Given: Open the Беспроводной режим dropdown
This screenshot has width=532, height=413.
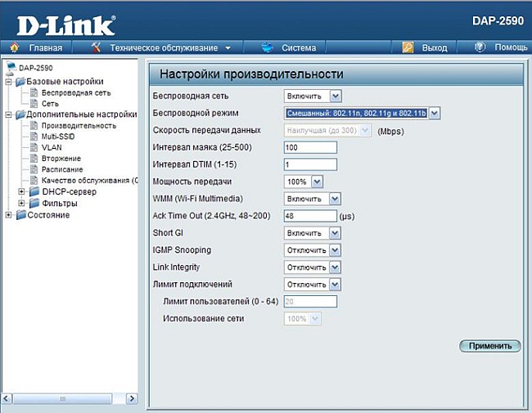Looking at the screenshot, I should 435,114.
